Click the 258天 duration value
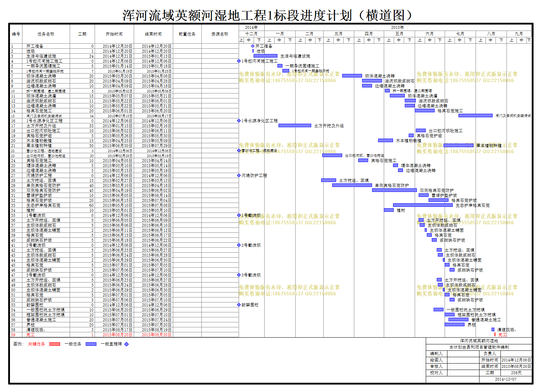 tap(516, 373)
